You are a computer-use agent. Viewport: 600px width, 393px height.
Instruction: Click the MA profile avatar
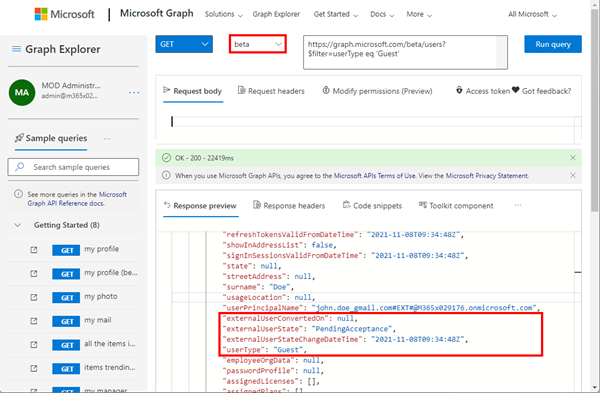tap(22, 92)
